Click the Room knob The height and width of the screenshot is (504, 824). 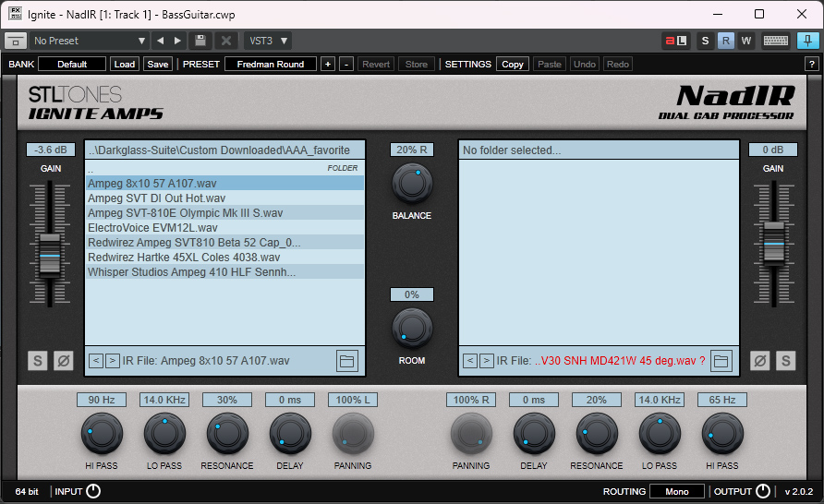412,329
